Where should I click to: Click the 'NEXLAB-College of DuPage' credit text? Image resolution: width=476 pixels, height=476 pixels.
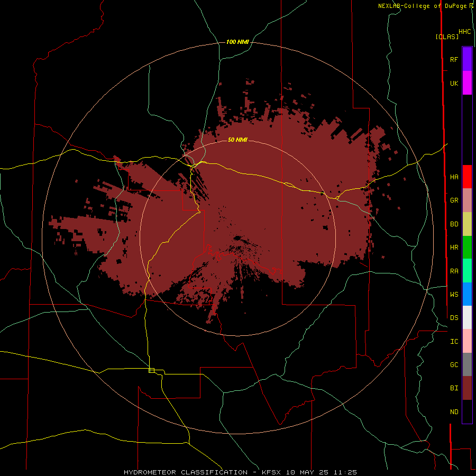pyautogui.click(x=422, y=6)
